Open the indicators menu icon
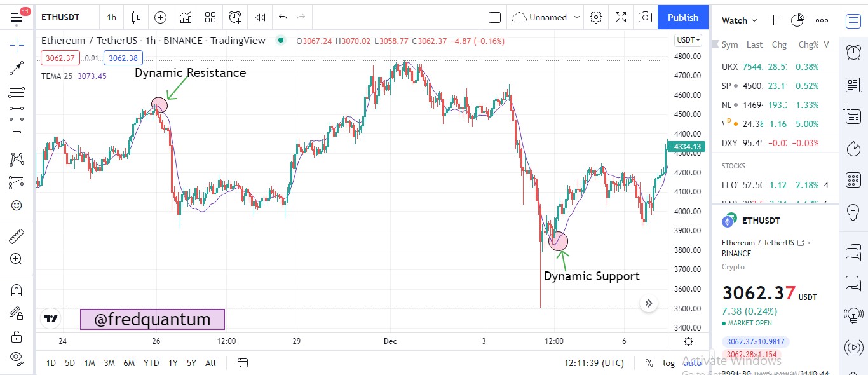This screenshot has height=375, width=868. coord(186,17)
